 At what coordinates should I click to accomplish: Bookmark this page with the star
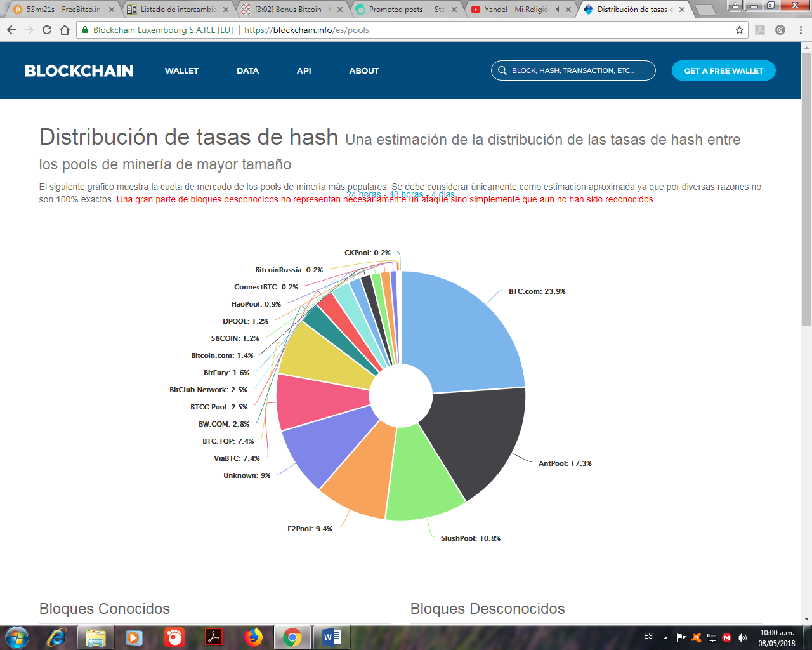click(740, 30)
